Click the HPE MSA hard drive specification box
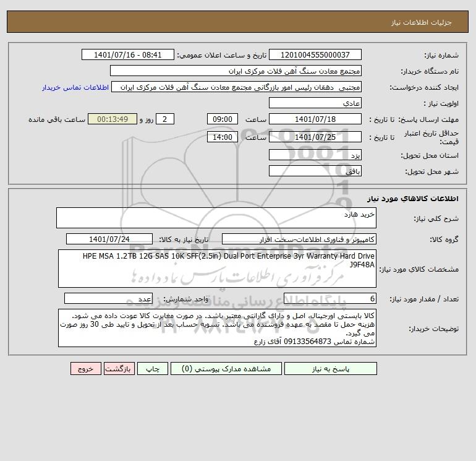Screen dimensions: 476x461 [217, 269]
